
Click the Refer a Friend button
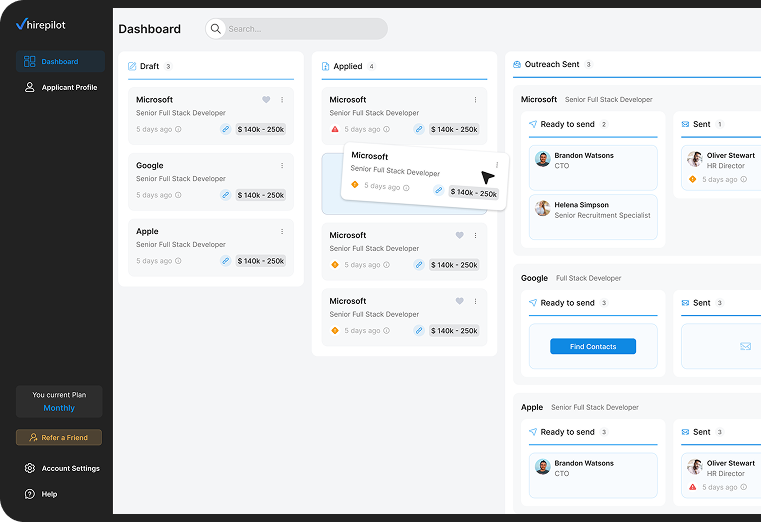59,437
